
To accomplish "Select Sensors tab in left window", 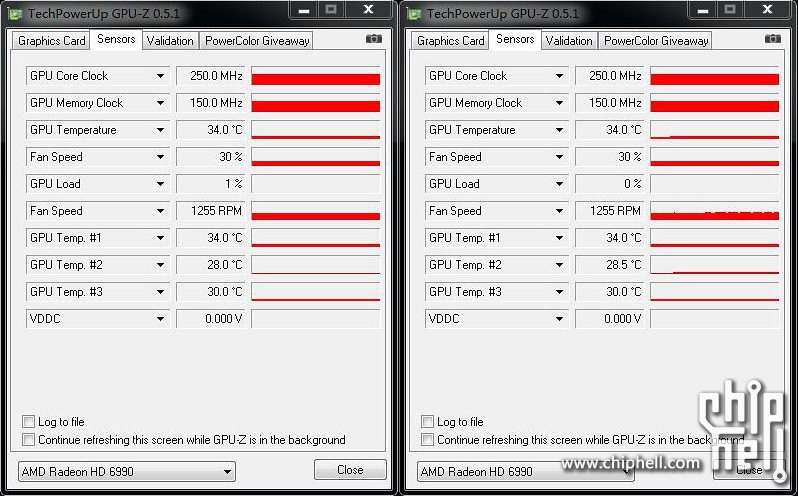I will [116, 39].
